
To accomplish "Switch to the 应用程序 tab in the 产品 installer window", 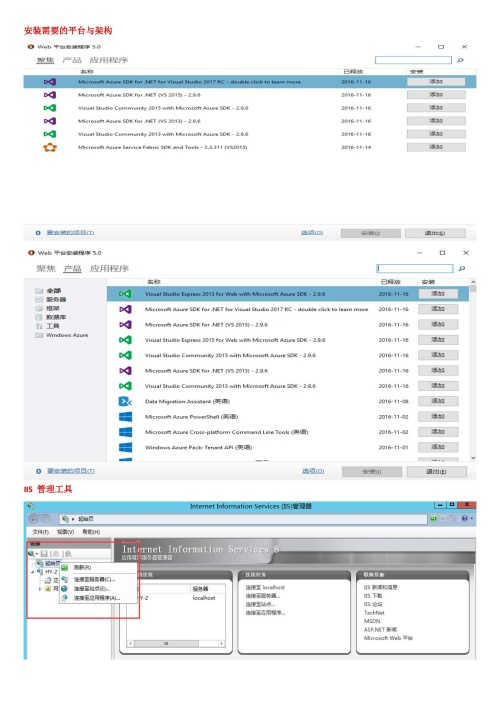I will 109,268.
